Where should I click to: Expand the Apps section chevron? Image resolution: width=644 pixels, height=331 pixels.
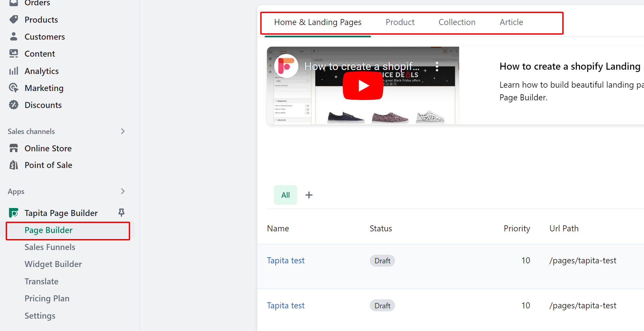(x=123, y=191)
